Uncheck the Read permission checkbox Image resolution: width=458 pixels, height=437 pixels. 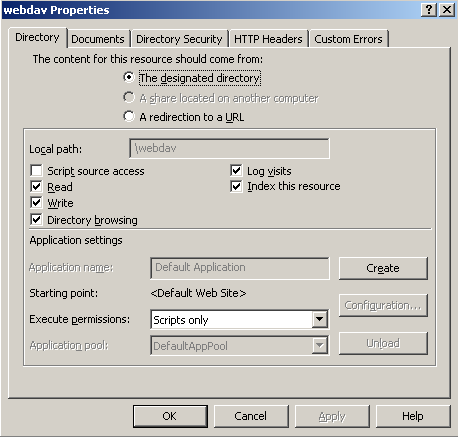click(36, 186)
